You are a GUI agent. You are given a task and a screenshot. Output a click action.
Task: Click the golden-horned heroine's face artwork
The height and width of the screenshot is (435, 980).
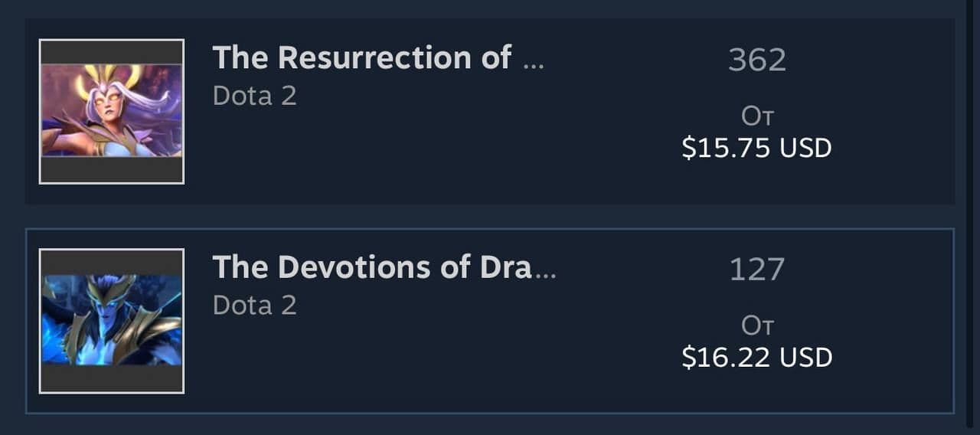[x=107, y=107]
